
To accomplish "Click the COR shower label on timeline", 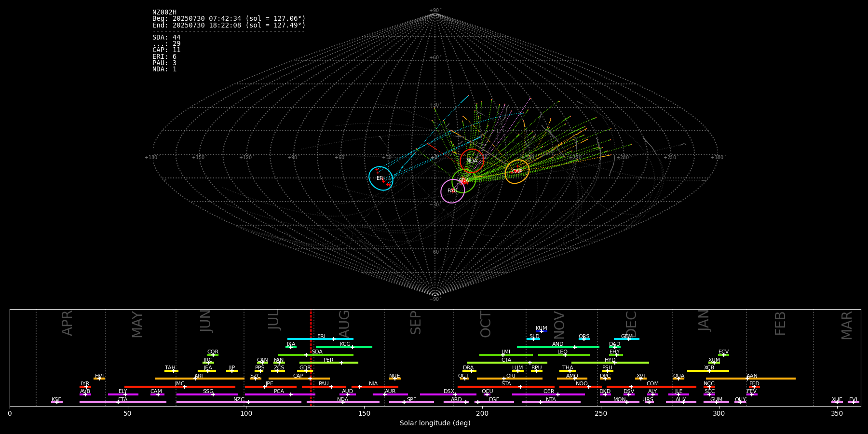I will 213,352.
